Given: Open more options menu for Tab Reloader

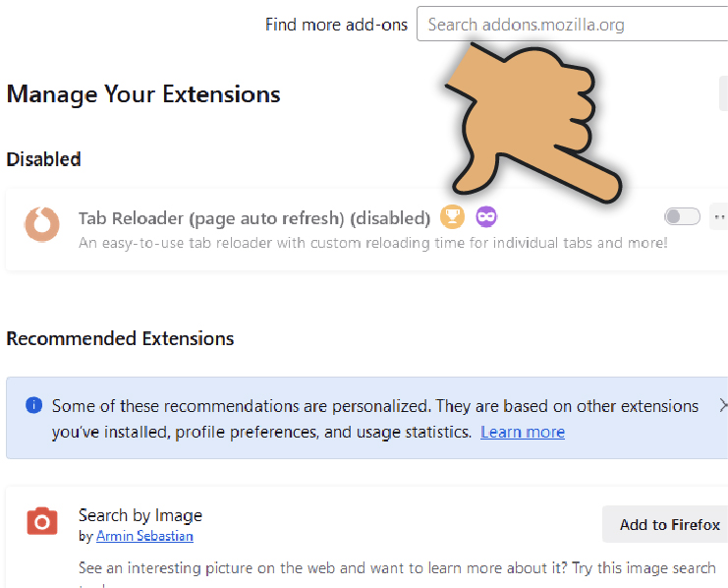Looking at the screenshot, I should point(720,216).
